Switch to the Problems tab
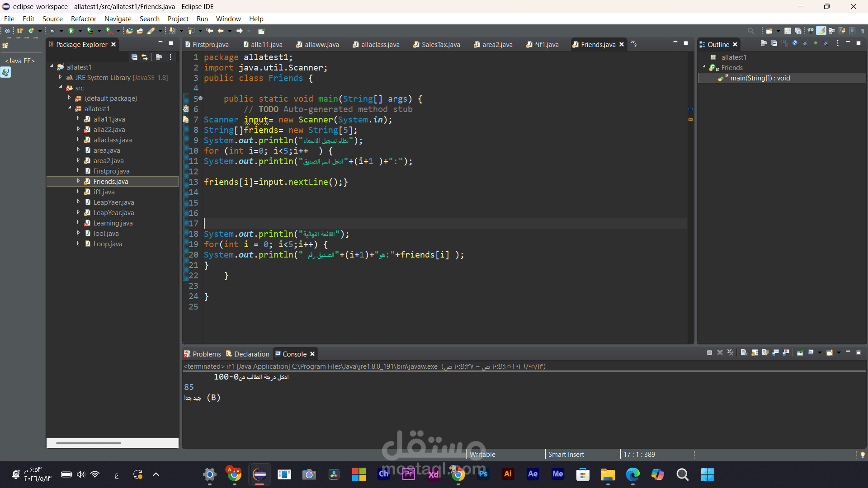868x488 pixels. [202, 354]
